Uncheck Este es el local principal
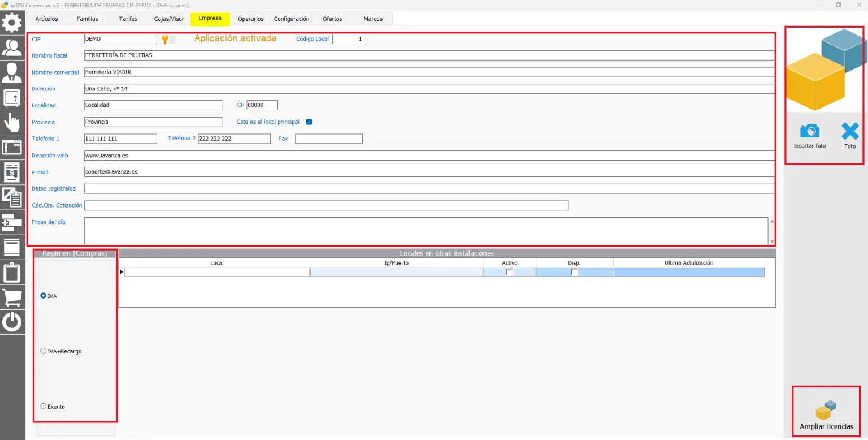Viewport: 868px width, 440px height. click(x=309, y=122)
